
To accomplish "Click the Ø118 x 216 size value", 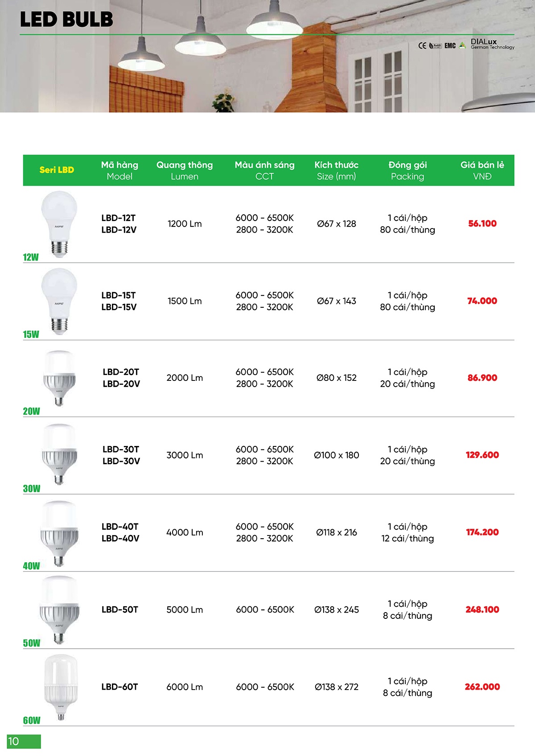I will (x=336, y=532).
